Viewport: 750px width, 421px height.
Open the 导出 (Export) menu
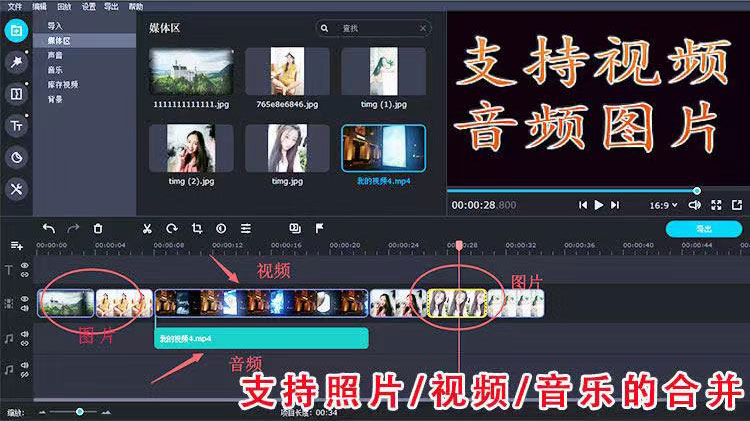pos(110,6)
